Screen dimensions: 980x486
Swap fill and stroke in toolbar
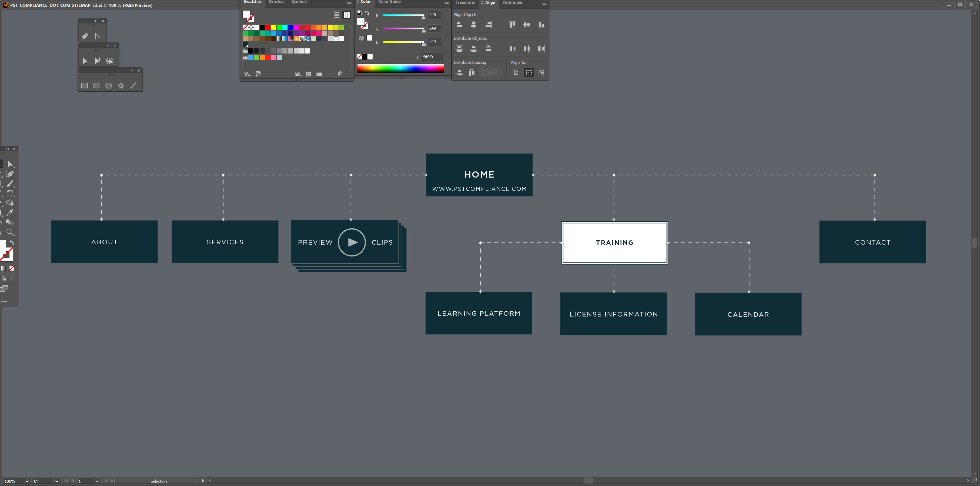[12, 242]
